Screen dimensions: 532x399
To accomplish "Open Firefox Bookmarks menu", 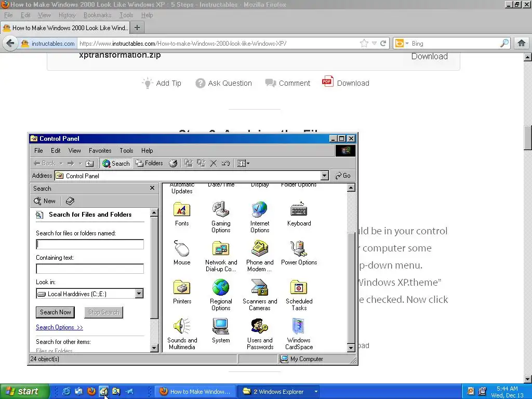I will [x=97, y=15].
